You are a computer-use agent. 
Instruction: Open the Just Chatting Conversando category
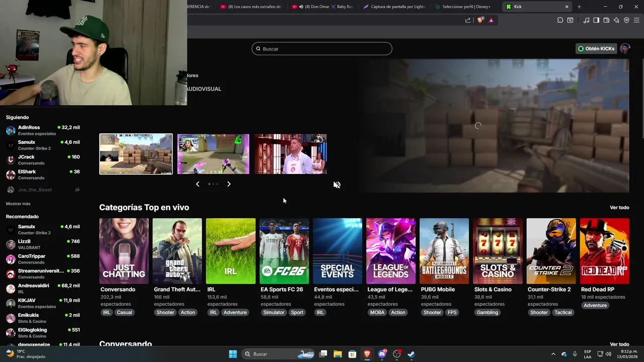pos(124,251)
